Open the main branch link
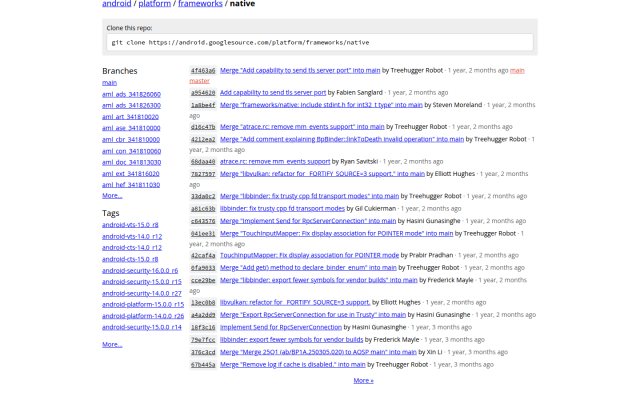Viewport: 640px width, 400px height. [x=109, y=83]
